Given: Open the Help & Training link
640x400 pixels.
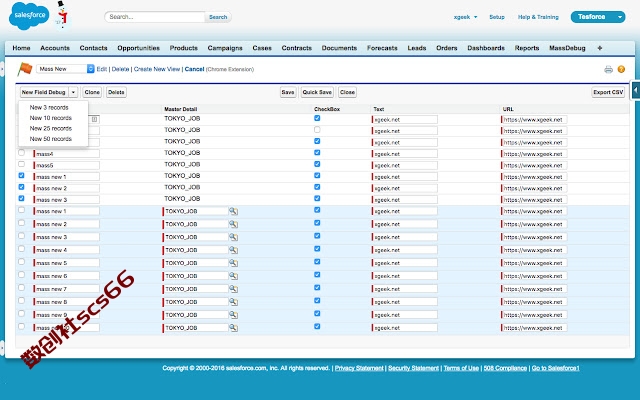Looking at the screenshot, I should 538,17.
